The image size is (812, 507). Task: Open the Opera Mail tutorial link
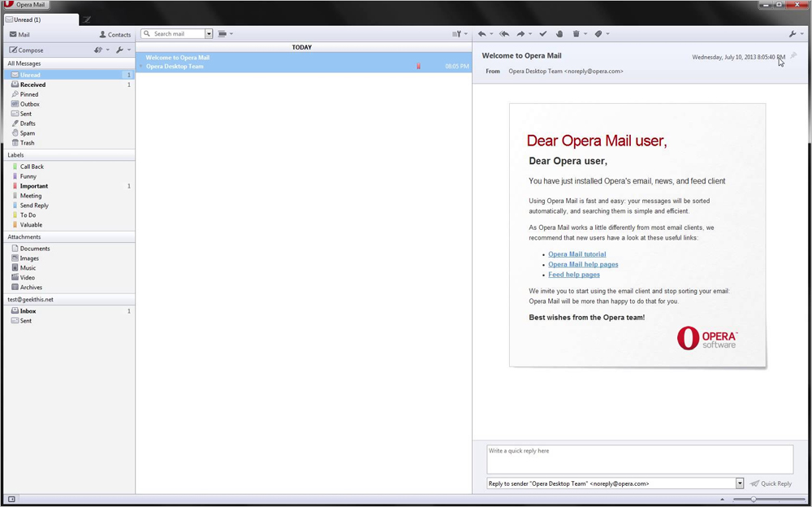(577, 254)
